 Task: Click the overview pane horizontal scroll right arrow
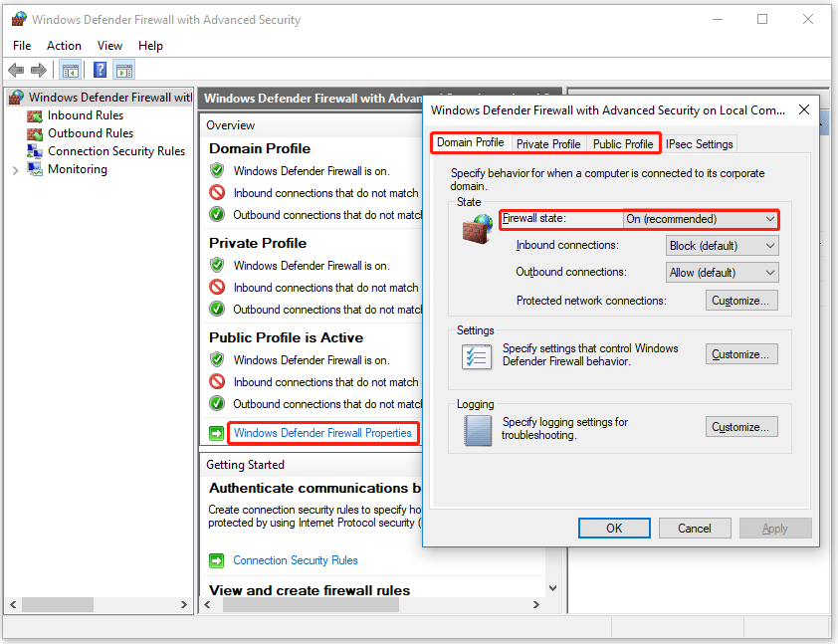[536, 604]
